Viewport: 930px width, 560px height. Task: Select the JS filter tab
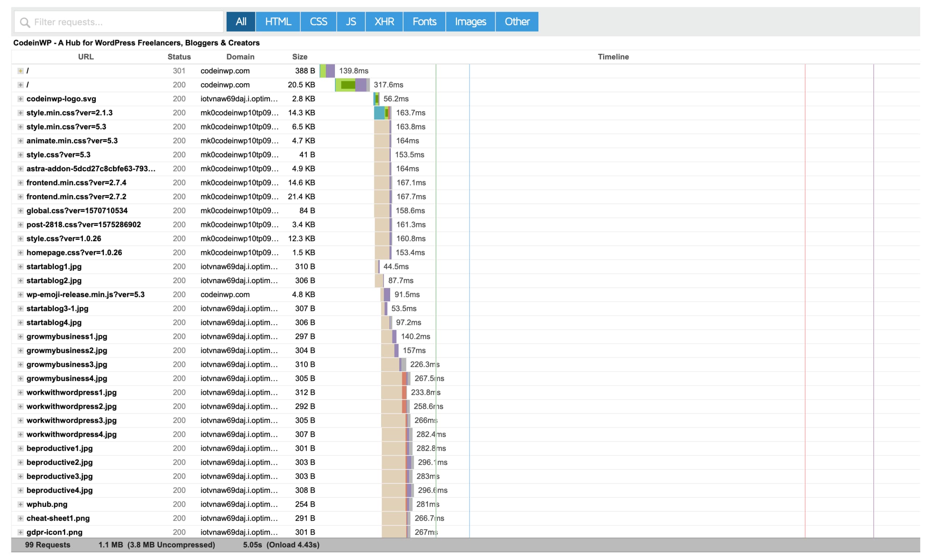point(351,21)
